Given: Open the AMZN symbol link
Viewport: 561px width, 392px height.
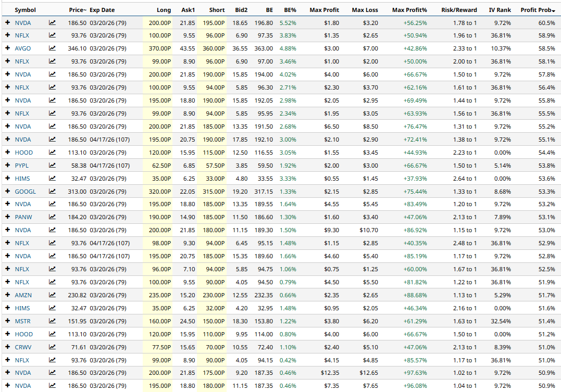Looking at the screenshot, I should click(23, 295).
